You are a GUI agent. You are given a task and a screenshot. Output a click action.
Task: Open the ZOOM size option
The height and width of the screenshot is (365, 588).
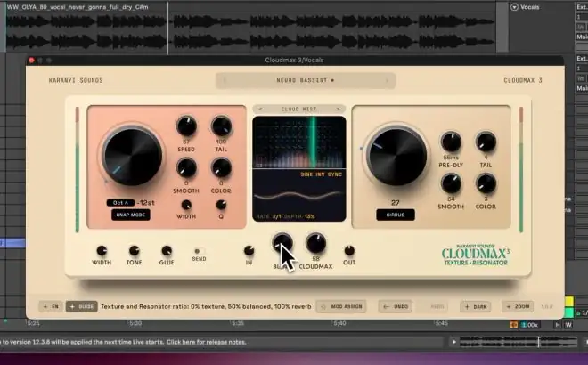[518, 306]
